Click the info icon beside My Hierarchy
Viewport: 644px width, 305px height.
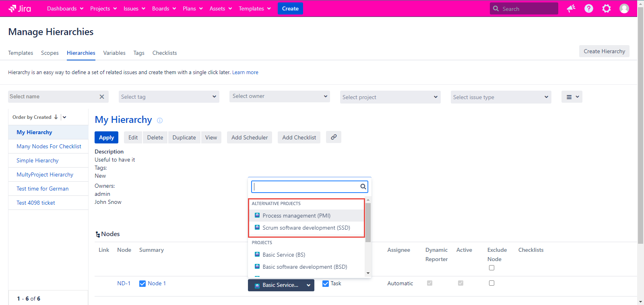click(160, 120)
